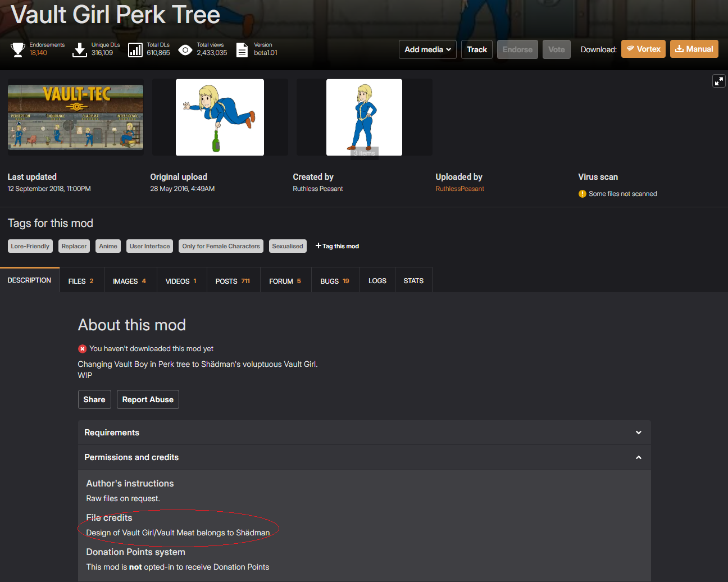The height and width of the screenshot is (582, 728).
Task: Open the Posts tab
Action: pos(233,281)
